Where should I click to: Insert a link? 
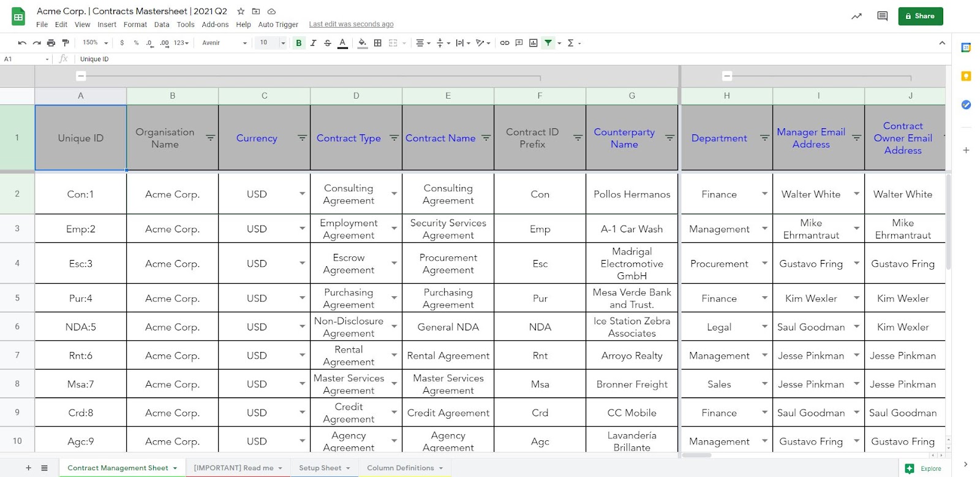pyautogui.click(x=505, y=43)
